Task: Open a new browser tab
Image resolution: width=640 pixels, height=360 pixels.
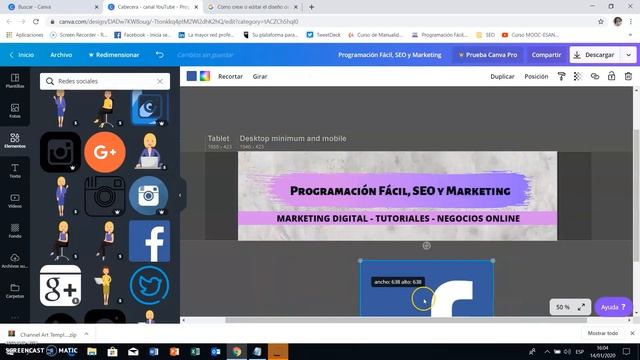Action: [311, 7]
